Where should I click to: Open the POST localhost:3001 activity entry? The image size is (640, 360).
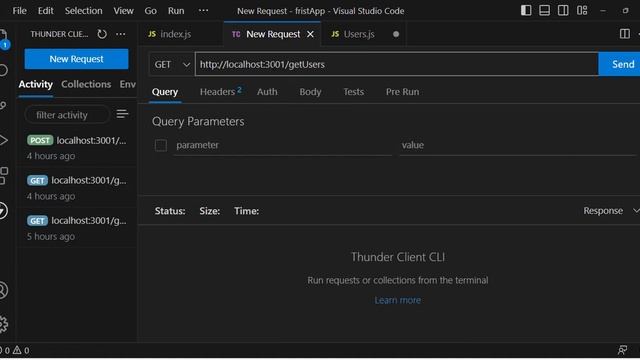pos(77,147)
